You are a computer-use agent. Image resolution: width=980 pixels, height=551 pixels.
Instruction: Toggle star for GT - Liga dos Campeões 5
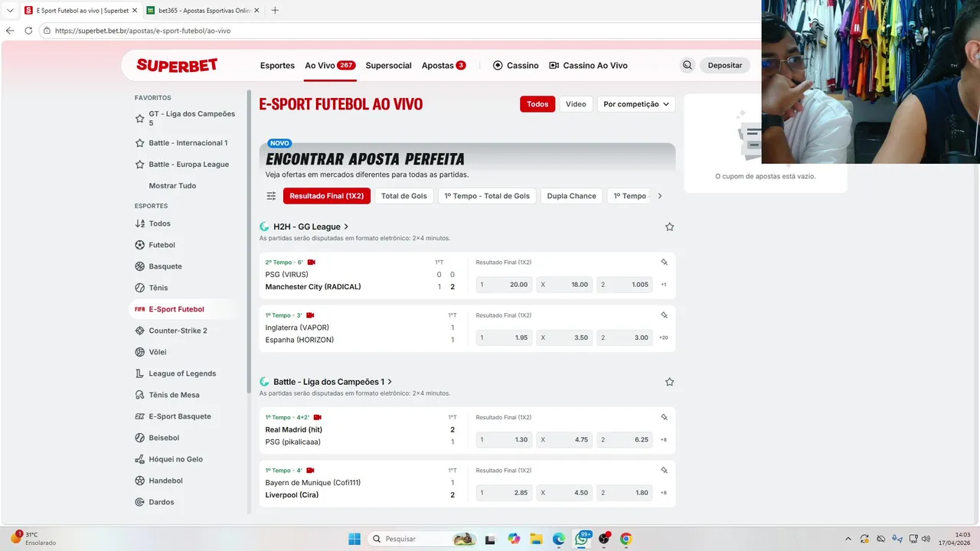[x=139, y=119]
